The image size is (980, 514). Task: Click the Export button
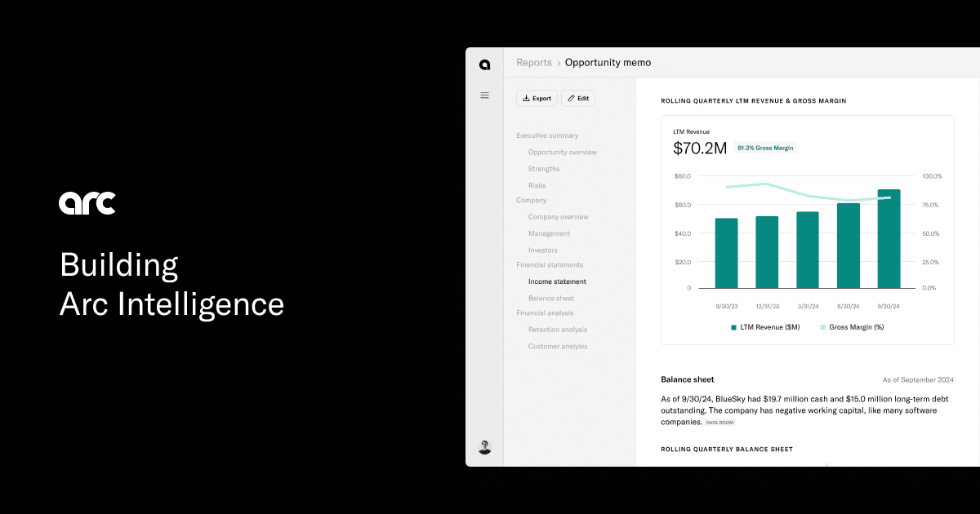tap(537, 98)
